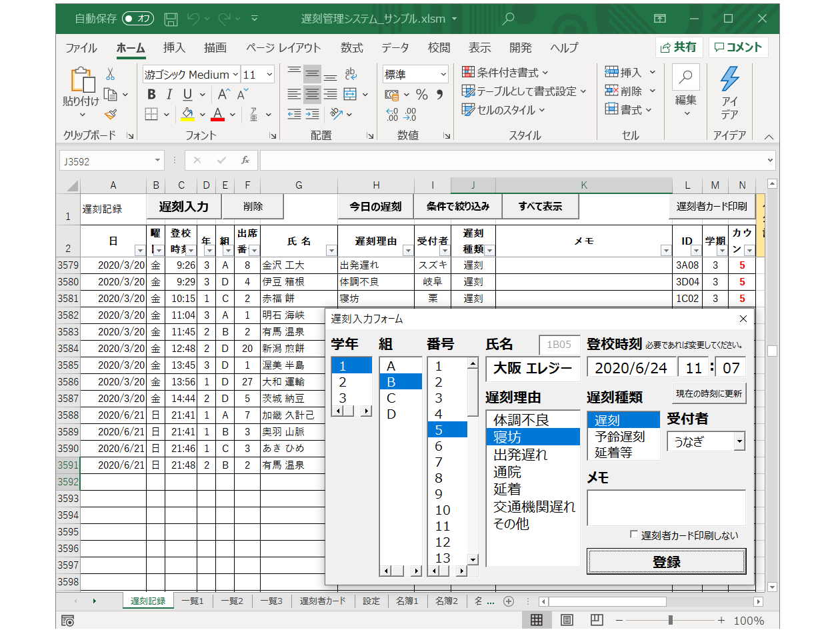Switch to the 数式 ribbon tab
Screen dimensions: 840x630
tap(351, 48)
